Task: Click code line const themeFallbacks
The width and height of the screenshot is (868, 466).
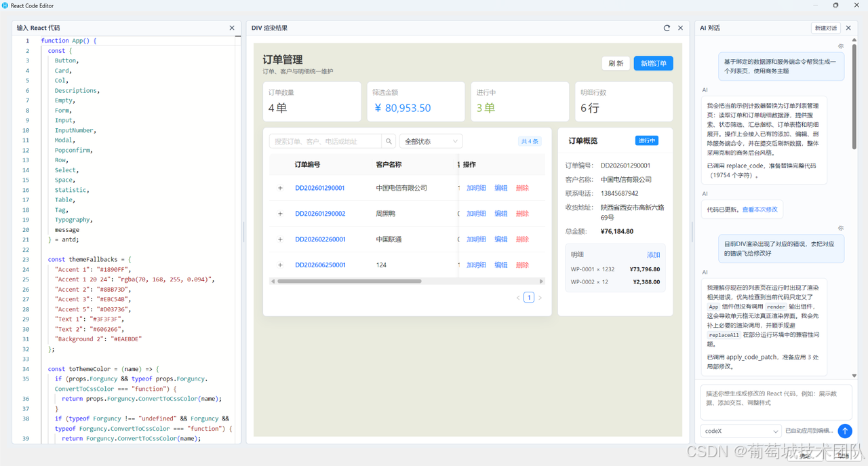Action: (x=90, y=259)
